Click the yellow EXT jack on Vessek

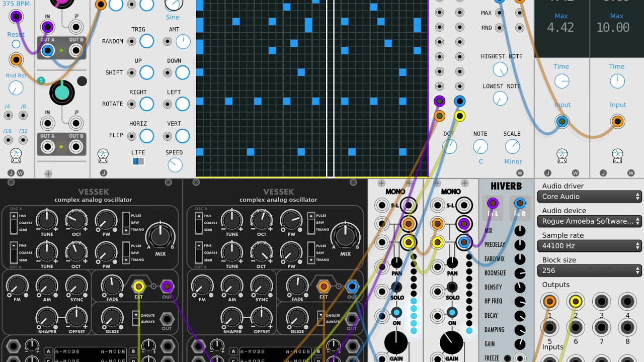[138, 287]
